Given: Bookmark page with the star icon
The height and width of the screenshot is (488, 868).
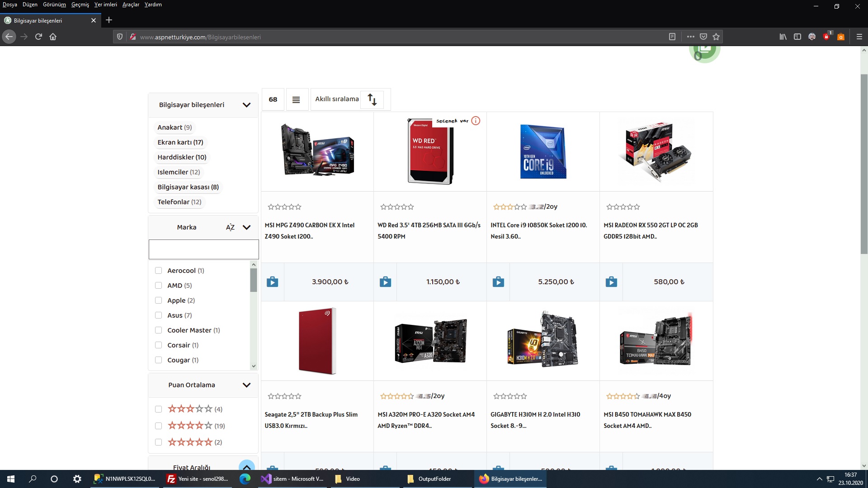Looking at the screenshot, I should point(716,37).
